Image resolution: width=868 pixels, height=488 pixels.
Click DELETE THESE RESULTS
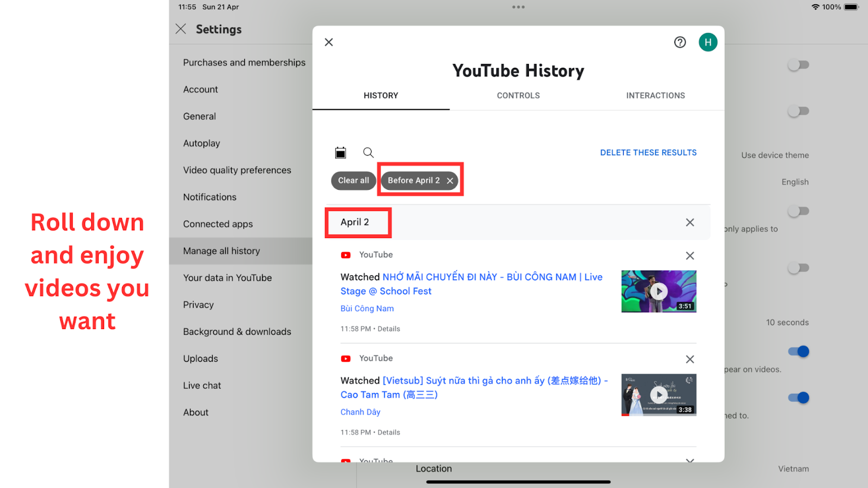point(648,152)
